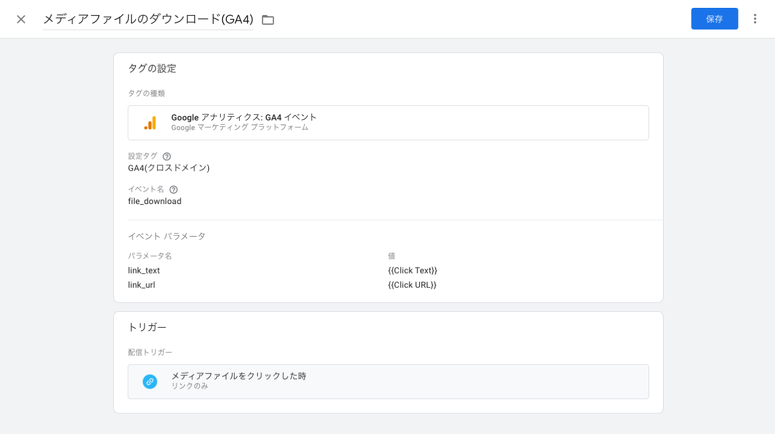Select the Google アナリティクス: GA4 イベント tag type
The image size is (775, 434).
pyautogui.click(x=244, y=118)
